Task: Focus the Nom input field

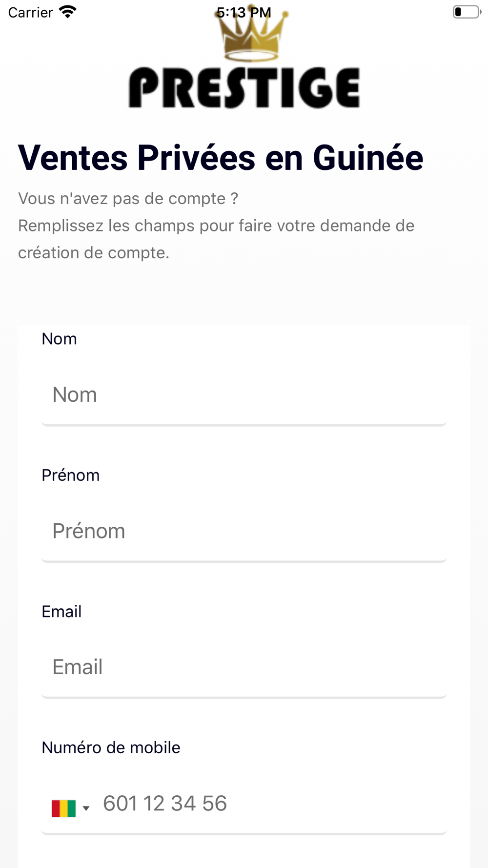Action: point(244,398)
